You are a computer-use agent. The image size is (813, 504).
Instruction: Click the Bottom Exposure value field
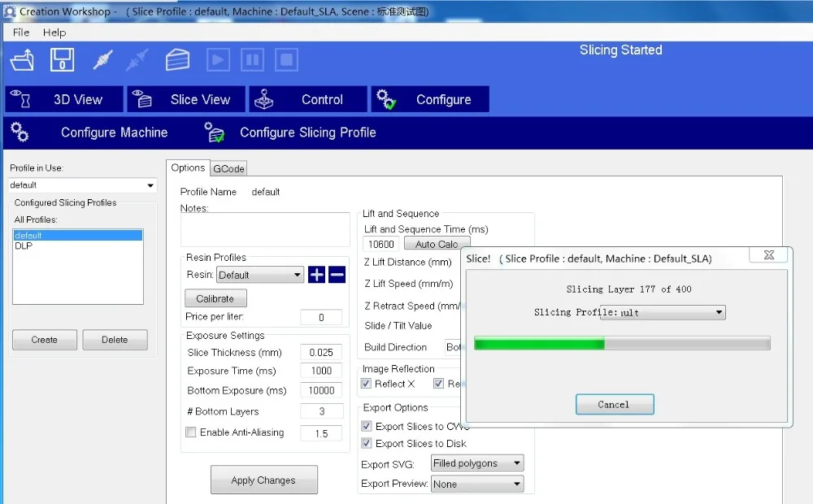coord(321,390)
